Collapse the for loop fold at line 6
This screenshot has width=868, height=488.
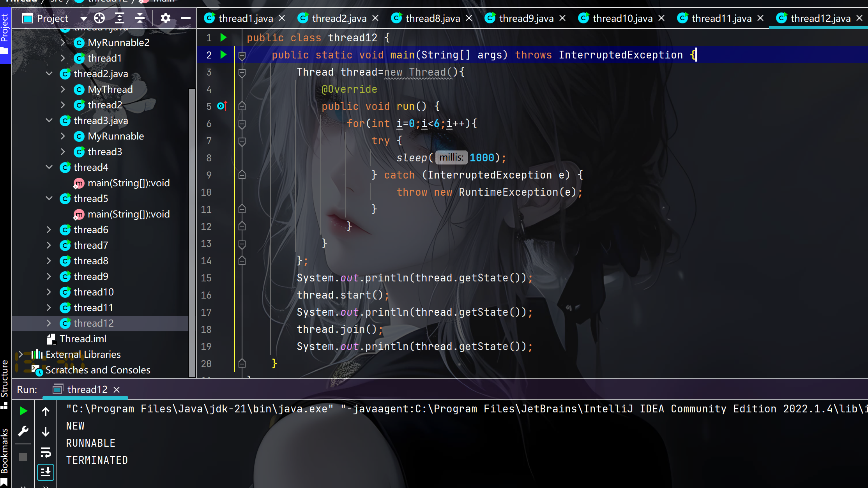tap(242, 123)
